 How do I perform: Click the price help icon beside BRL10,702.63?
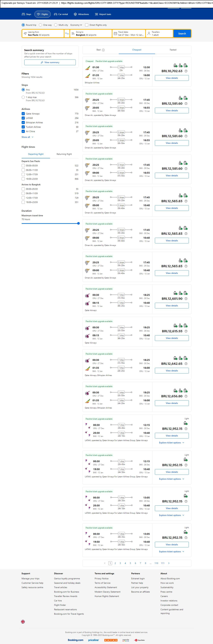[186, 71]
